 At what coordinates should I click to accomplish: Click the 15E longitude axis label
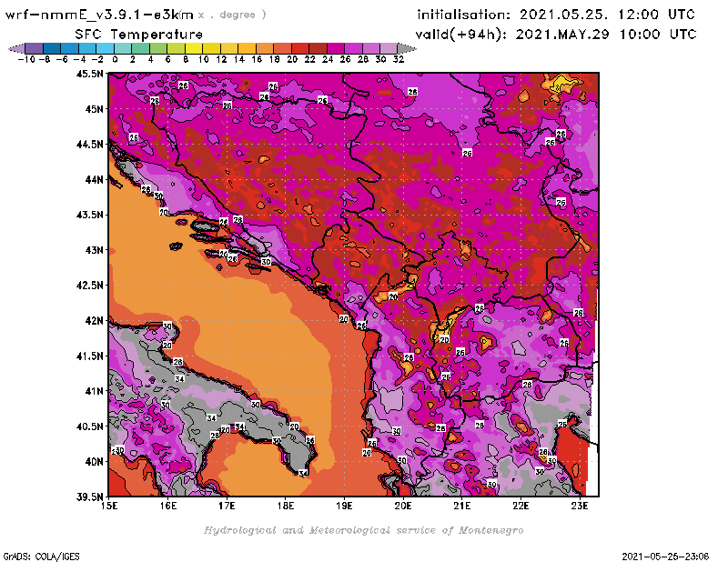[x=109, y=506]
